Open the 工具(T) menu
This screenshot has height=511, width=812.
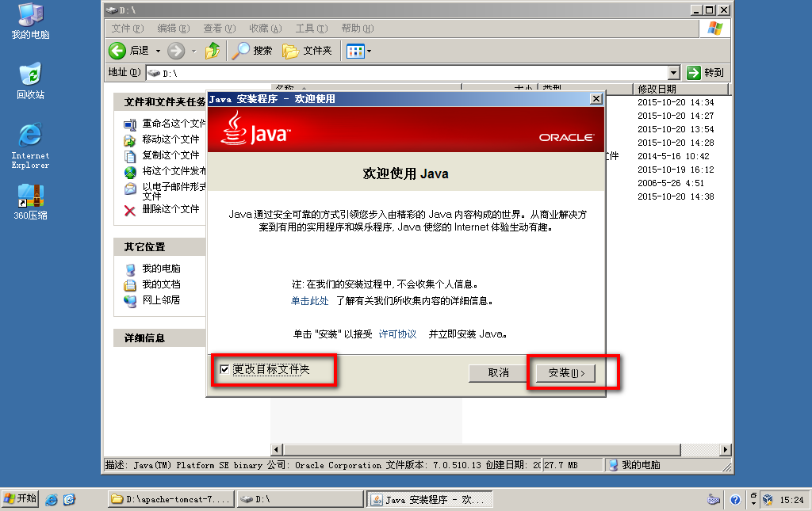point(312,29)
